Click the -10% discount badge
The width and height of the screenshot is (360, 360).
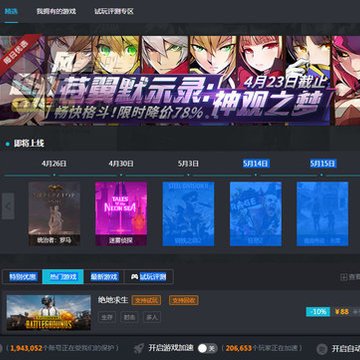[x=318, y=312]
